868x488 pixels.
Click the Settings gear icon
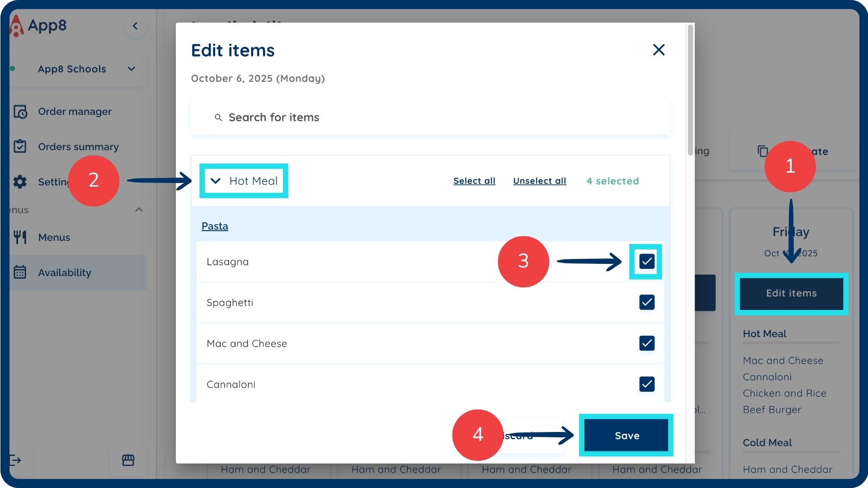pyautogui.click(x=20, y=182)
